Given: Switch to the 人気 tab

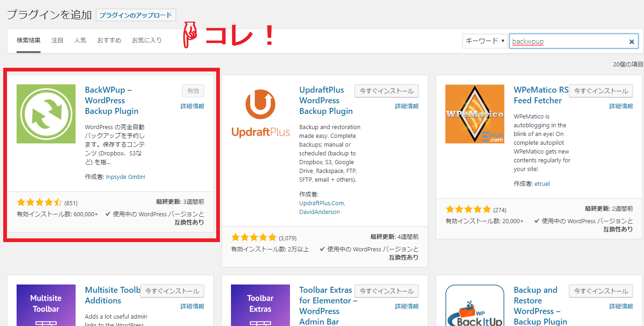Looking at the screenshot, I should 80,41.
